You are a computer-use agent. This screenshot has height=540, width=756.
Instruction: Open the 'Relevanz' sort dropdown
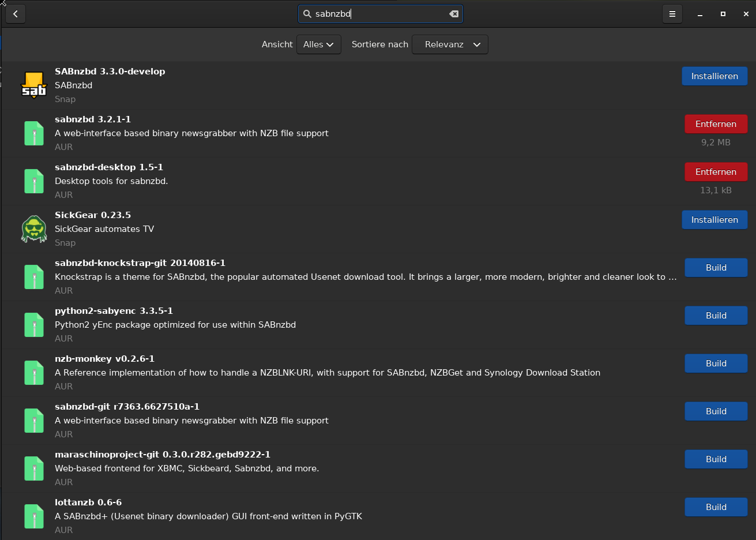pos(450,44)
